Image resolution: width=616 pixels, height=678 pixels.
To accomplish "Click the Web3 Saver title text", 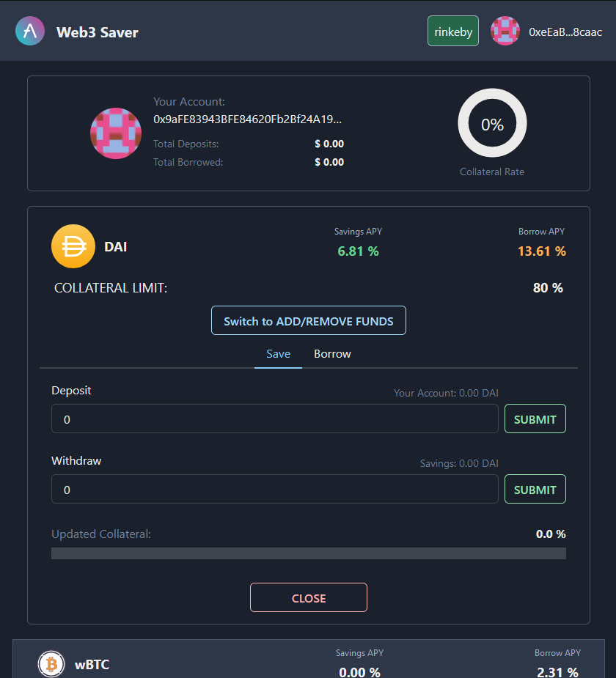I will click(98, 32).
